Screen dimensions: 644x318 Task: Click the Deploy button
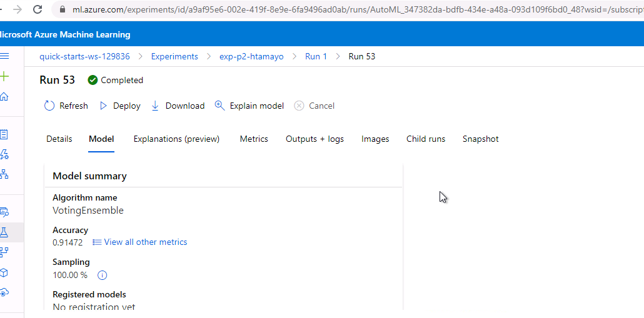point(120,106)
